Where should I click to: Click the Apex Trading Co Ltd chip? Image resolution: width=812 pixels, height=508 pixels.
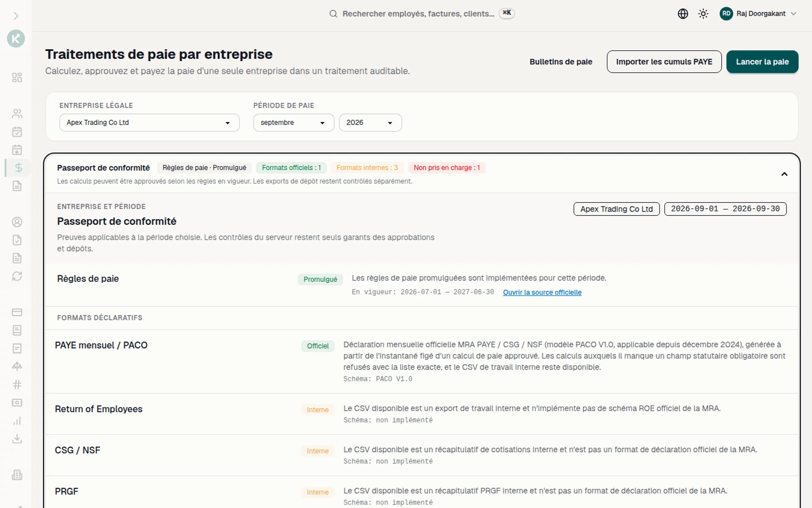click(x=616, y=209)
